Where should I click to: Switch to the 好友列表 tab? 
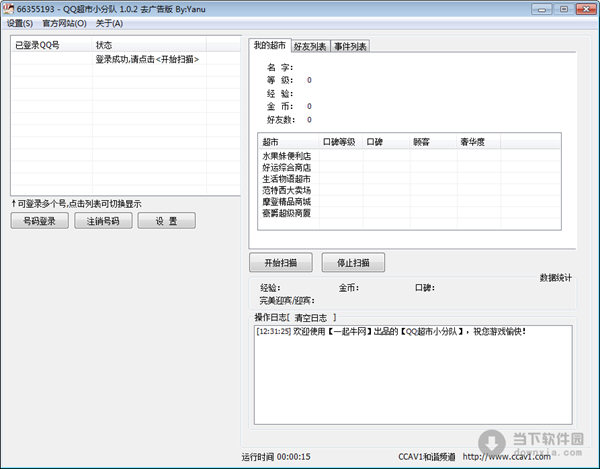pos(310,47)
